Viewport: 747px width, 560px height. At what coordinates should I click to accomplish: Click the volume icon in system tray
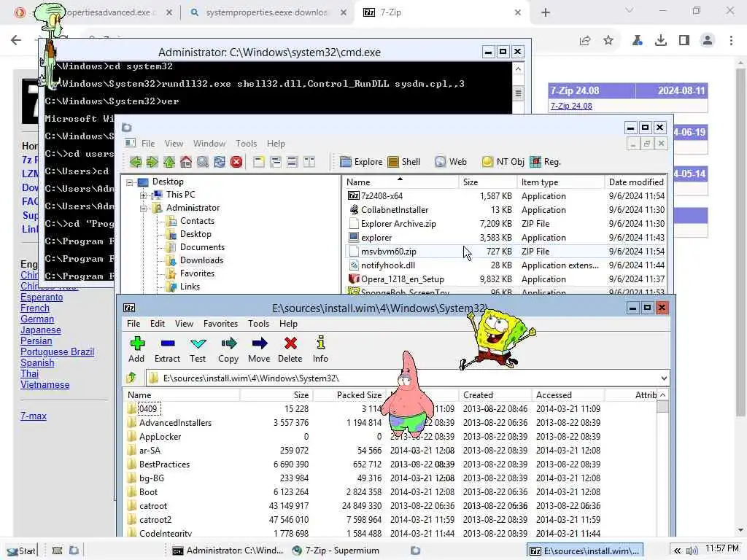(x=692, y=551)
